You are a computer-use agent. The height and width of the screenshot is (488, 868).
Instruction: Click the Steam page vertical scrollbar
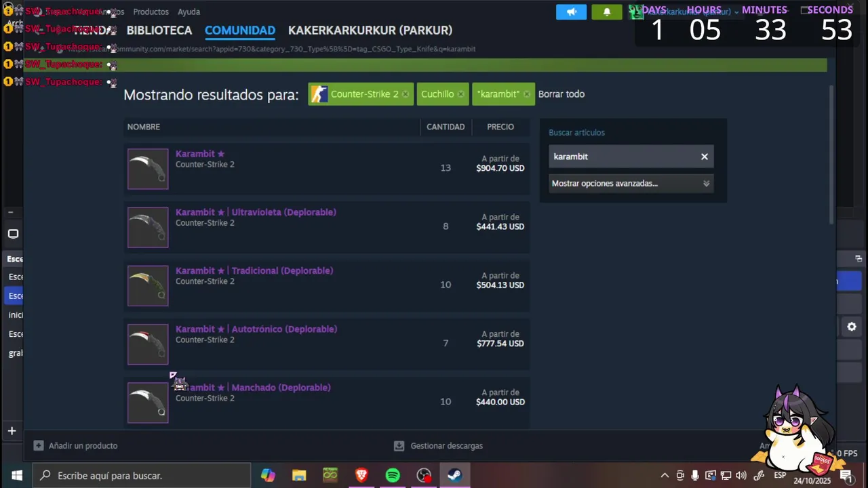click(831, 155)
